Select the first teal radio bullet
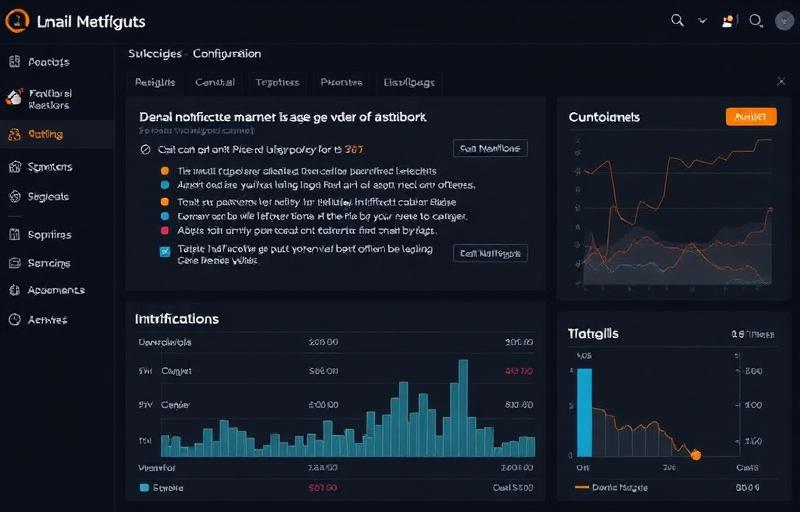The image size is (800, 512). pos(165,185)
